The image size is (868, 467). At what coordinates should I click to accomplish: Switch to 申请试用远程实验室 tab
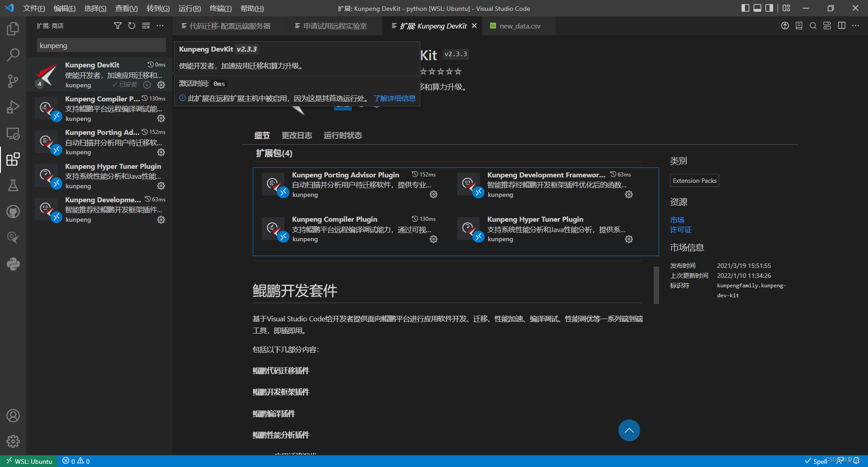click(335, 26)
